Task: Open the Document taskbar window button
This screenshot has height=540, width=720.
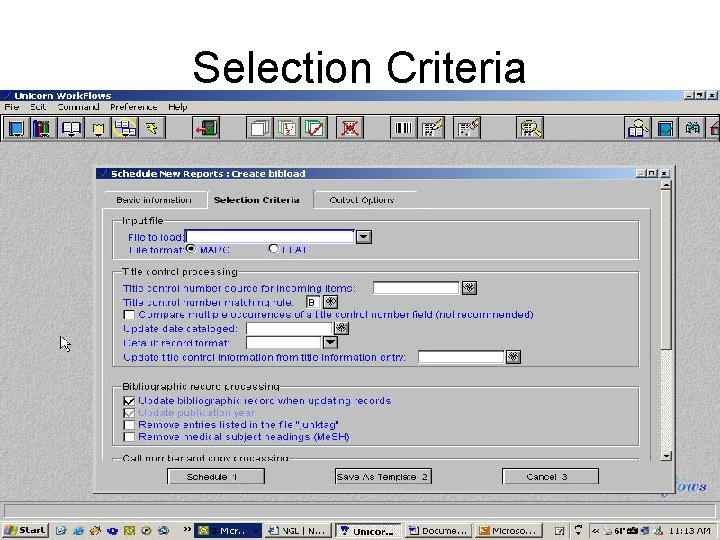Action: tap(439, 530)
